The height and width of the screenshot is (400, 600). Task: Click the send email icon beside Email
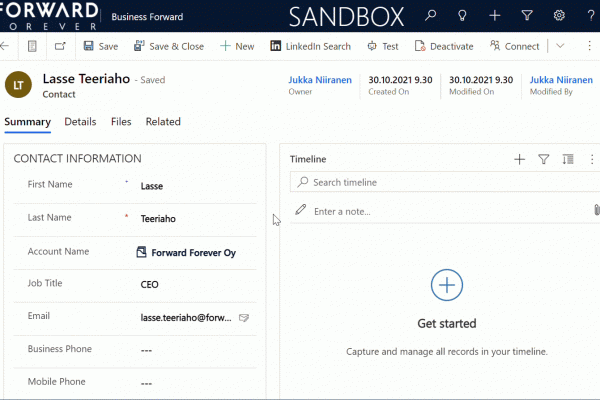coord(244,318)
